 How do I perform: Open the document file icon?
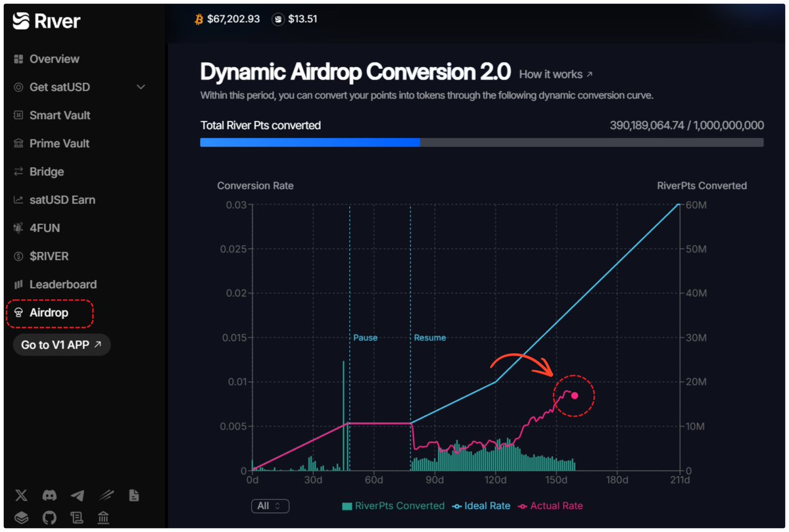[134, 495]
